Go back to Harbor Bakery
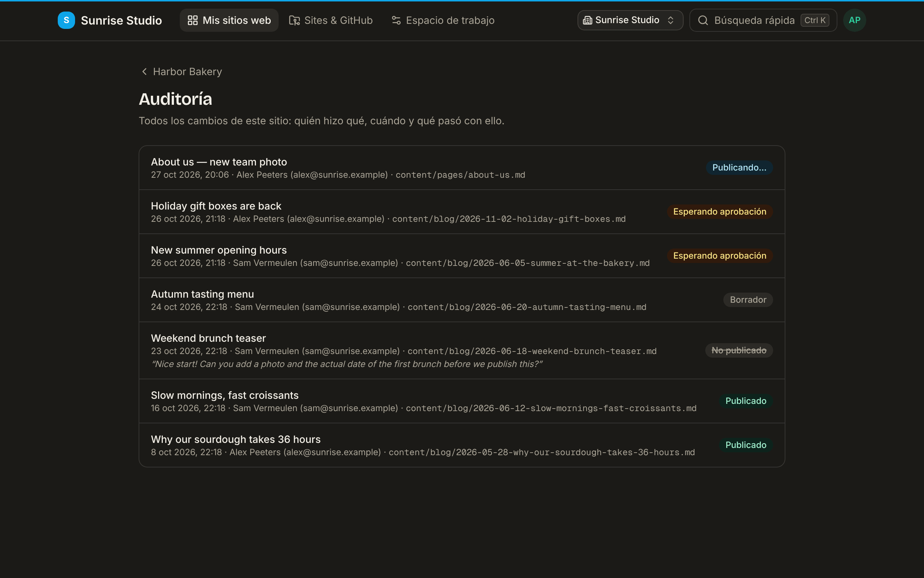The width and height of the screenshot is (924, 578). pyautogui.click(x=181, y=72)
